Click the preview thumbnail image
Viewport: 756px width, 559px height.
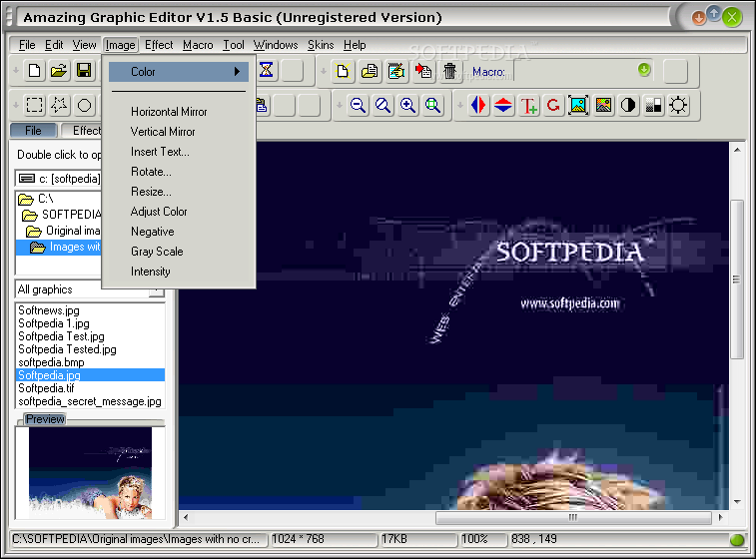pyautogui.click(x=90, y=473)
